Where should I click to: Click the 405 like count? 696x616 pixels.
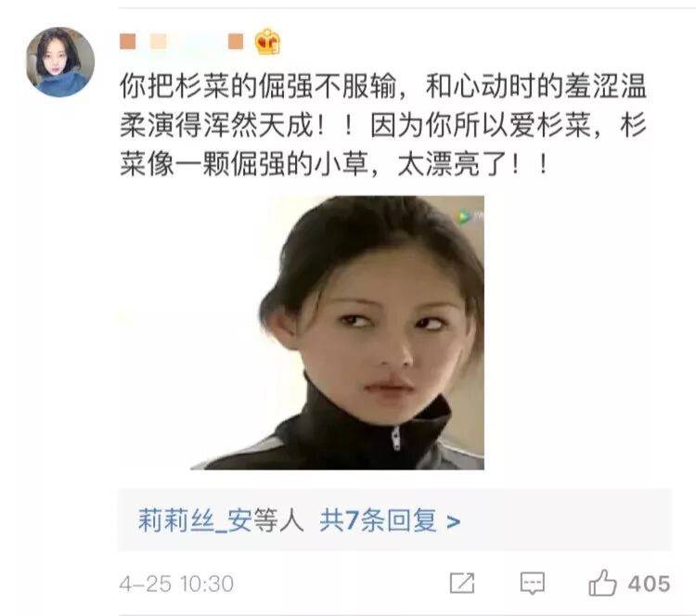[649, 584]
